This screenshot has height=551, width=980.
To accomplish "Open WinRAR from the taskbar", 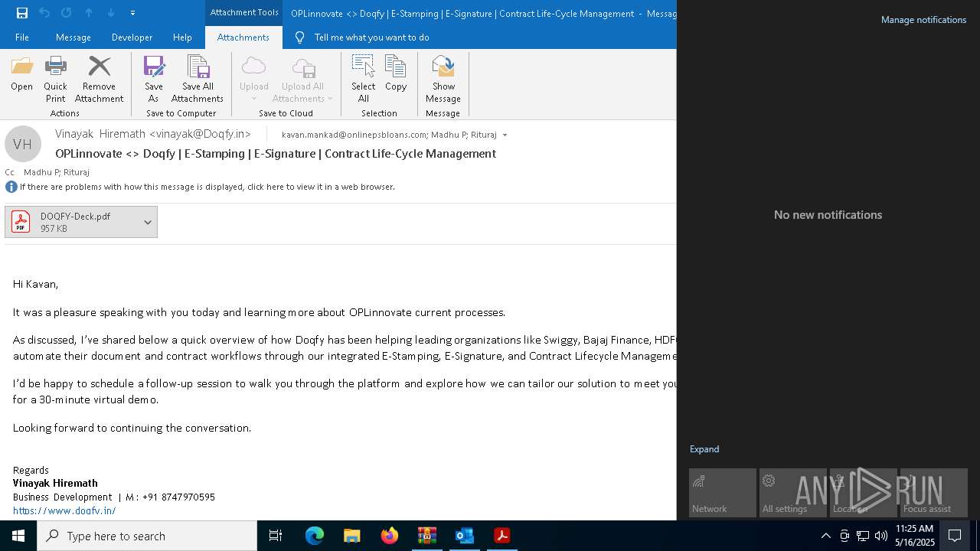I will coord(426,536).
